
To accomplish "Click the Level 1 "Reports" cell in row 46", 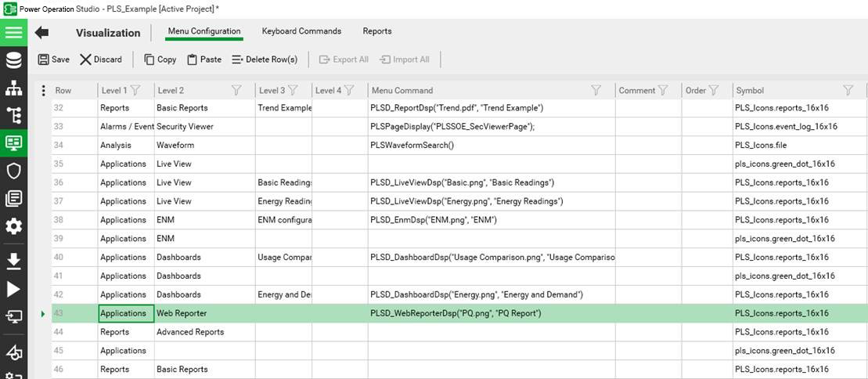I will pyautogui.click(x=126, y=370).
